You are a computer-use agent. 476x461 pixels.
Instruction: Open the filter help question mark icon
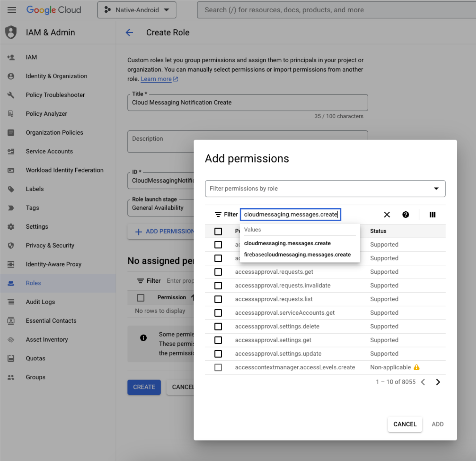(406, 214)
